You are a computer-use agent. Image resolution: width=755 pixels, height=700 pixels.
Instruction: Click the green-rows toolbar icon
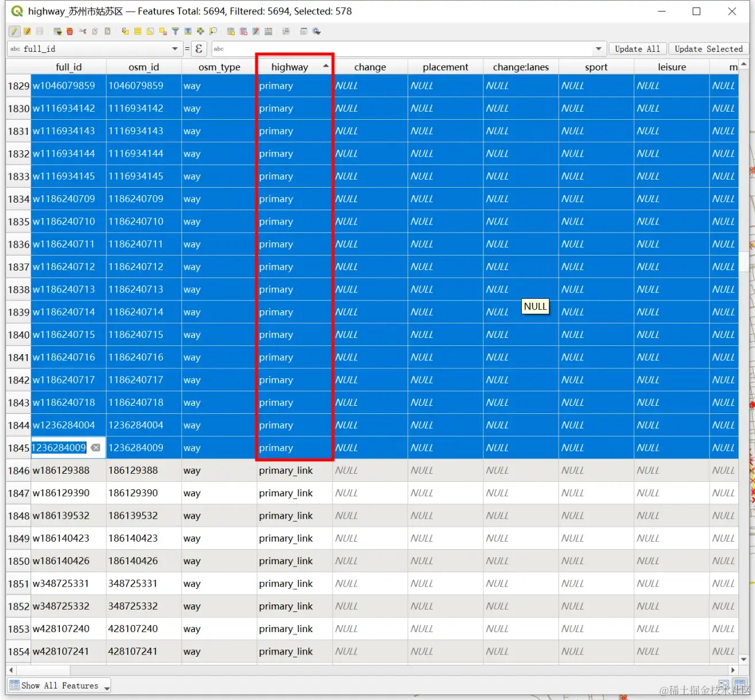[286, 31]
